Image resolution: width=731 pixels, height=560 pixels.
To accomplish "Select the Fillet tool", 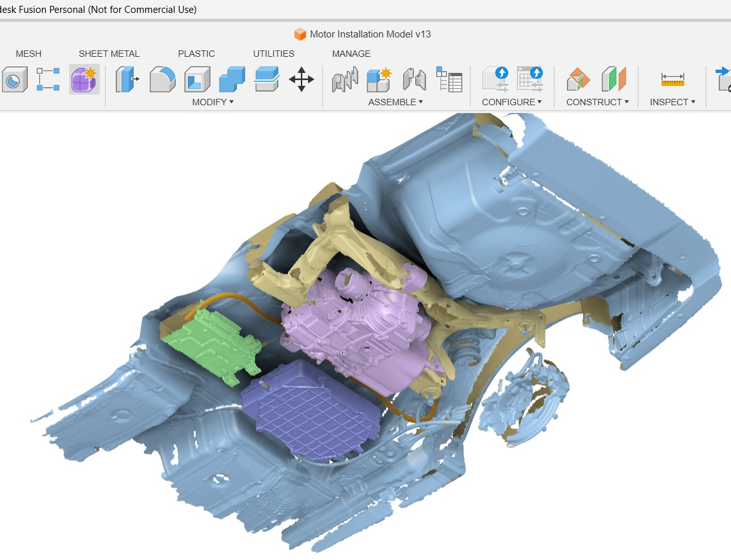I will pyautogui.click(x=163, y=80).
